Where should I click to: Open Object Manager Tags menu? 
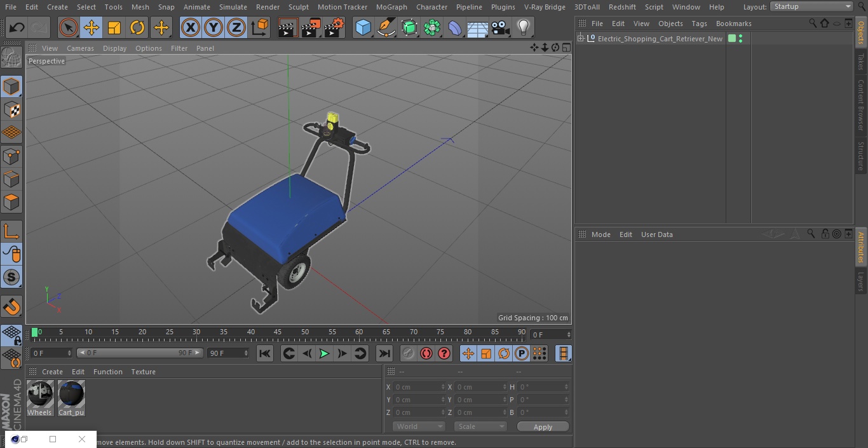[699, 24]
